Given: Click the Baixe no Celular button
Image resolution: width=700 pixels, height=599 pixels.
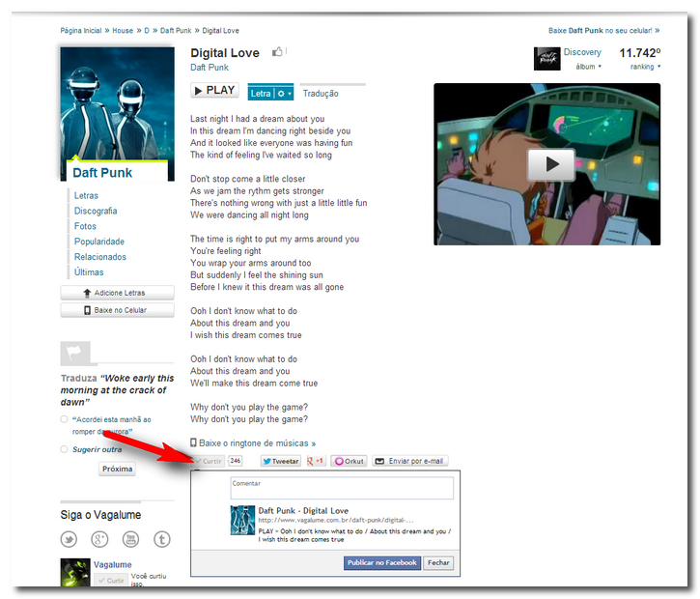Looking at the screenshot, I should [118, 310].
